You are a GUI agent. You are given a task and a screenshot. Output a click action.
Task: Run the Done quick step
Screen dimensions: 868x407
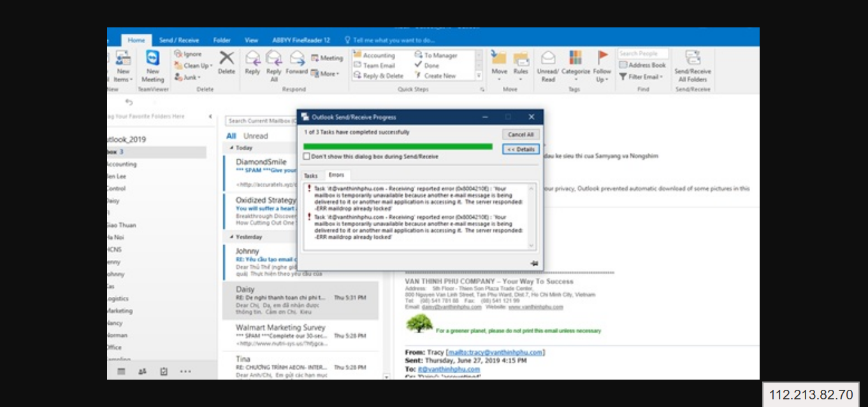427,66
